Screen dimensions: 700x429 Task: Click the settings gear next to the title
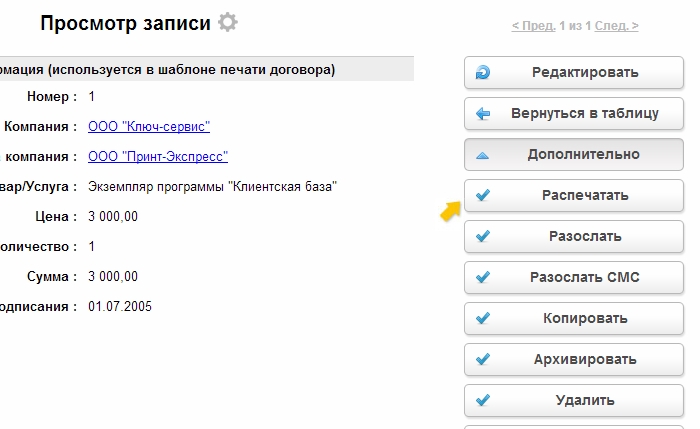tap(228, 22)
